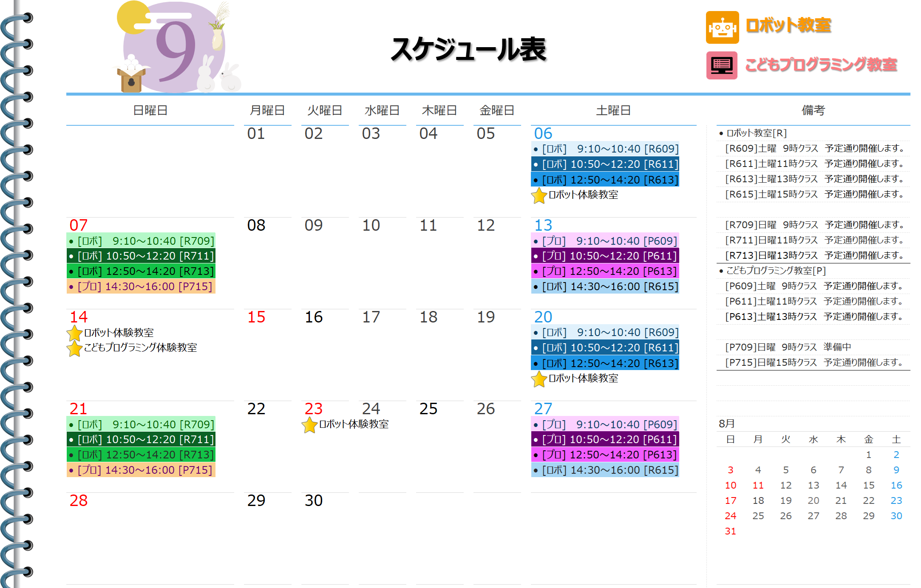Click day 27 P609 9:10 class
Viewport: 921px width, 588px height.
coord(605,424)
